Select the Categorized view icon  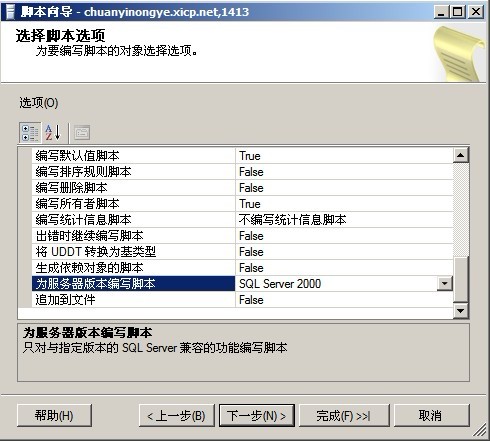click(x=30, y=133)
